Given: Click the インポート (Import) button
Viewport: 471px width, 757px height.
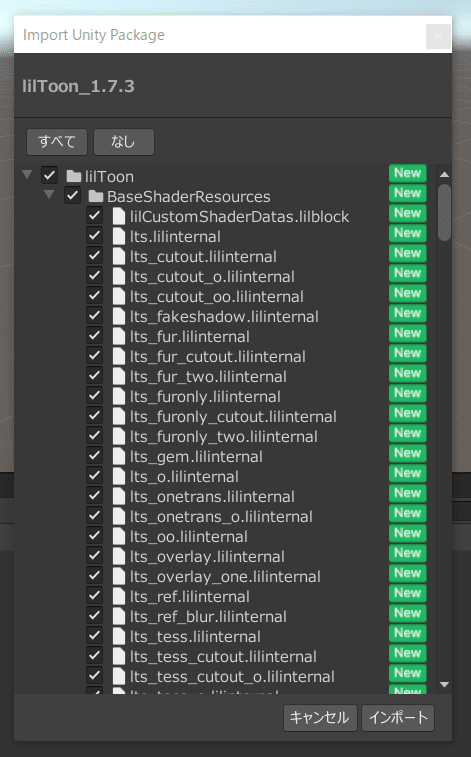Looking at the screenshot, I should (398, 718).
